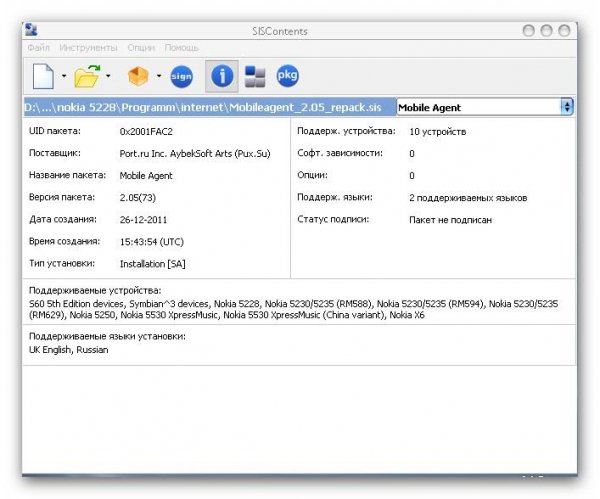Click the supported devices list text
This screenshot has width=600, height=499.
tap(293, 309)
